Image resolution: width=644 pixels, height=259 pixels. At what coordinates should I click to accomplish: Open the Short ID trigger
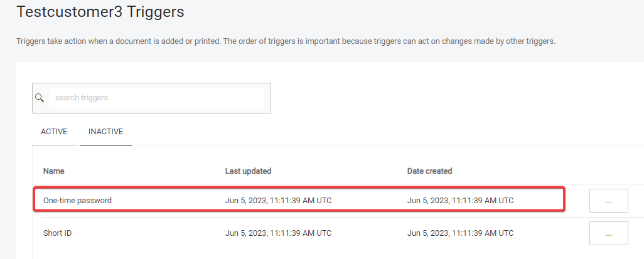58,233
